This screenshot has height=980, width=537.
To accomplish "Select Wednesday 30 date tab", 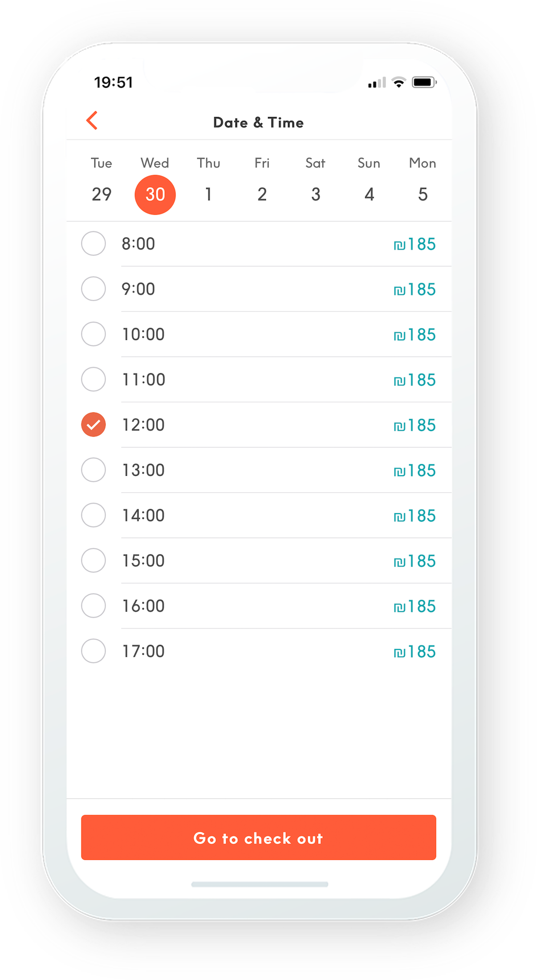I will (x=155, y=195).
